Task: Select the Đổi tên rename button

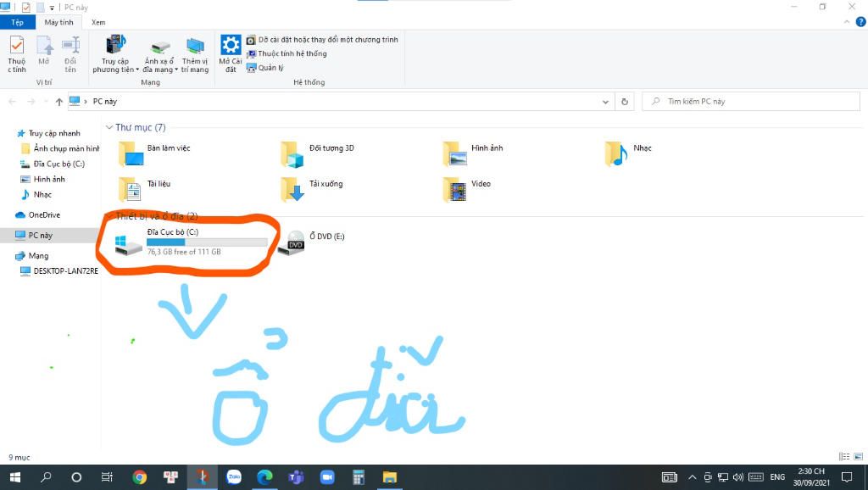Action: pos(70,54)
